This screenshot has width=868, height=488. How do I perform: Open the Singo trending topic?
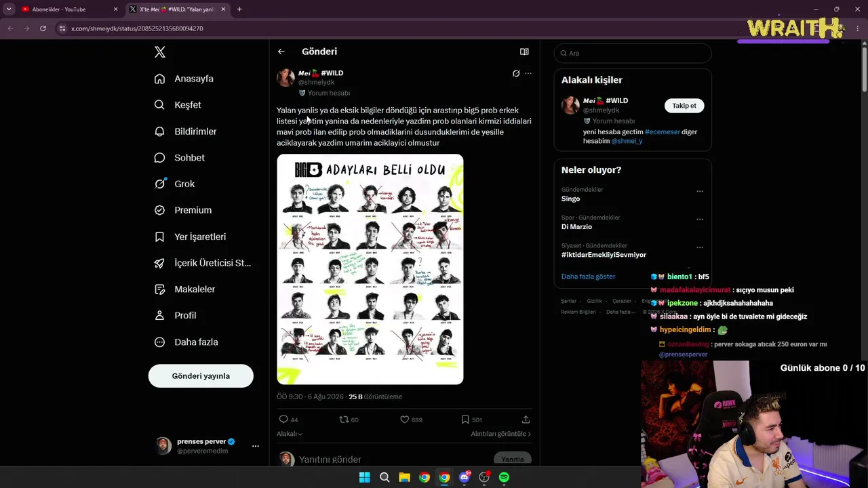coord(570,199)
